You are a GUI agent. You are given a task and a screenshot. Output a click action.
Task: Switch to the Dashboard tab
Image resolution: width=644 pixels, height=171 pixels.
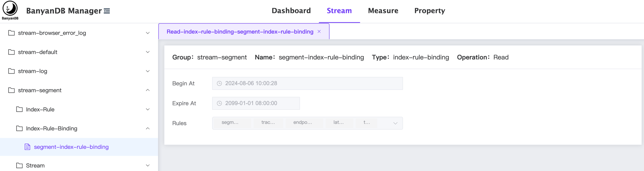[x=291, y=11]
